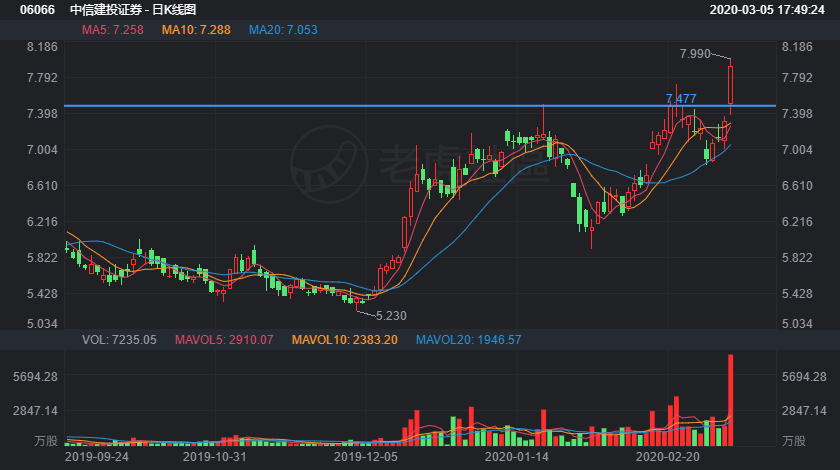
Task: Click the right volume axis 2847.14 label
Action: tap(804, 411)
